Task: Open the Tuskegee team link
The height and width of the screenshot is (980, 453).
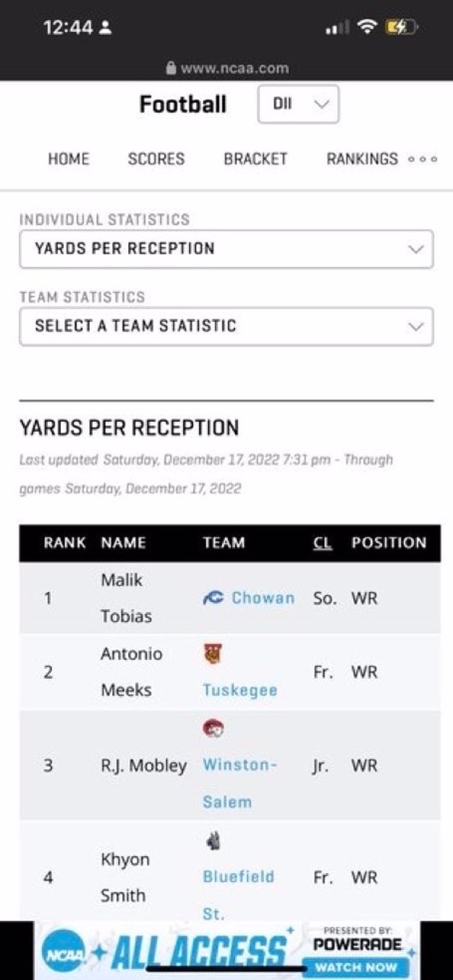Action: [240, 690]
